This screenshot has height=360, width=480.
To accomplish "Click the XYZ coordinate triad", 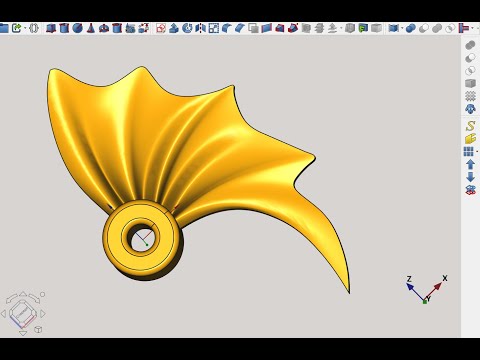I will 426,289.
